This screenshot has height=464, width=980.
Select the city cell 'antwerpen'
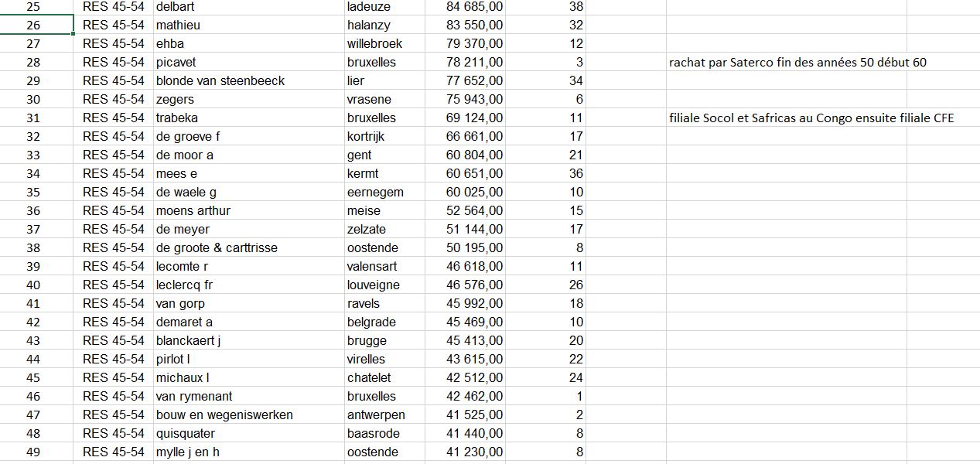376,415
